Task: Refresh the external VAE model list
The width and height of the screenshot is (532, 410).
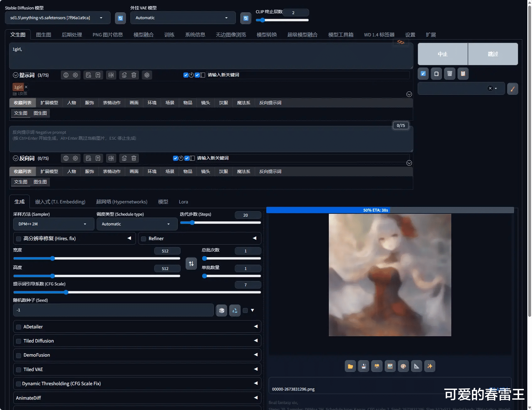Action: point(246,18)
